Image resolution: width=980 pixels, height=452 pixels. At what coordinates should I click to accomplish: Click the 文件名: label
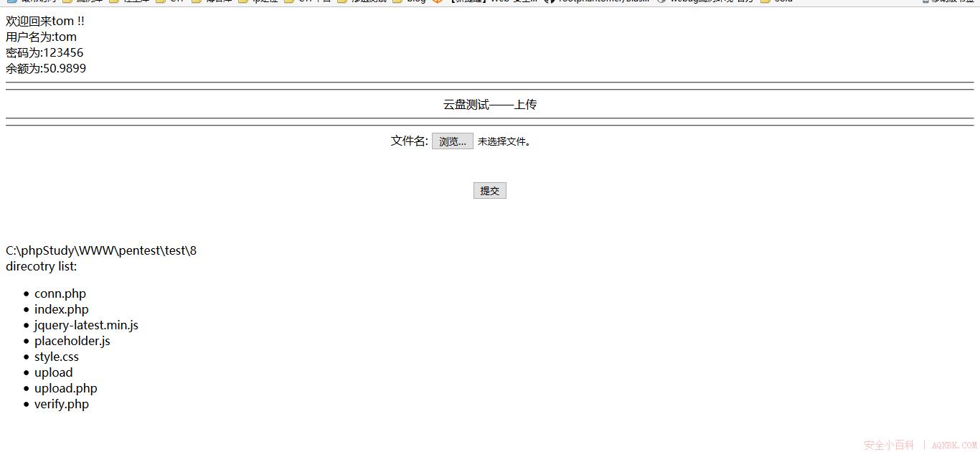(x=410, y=141)
